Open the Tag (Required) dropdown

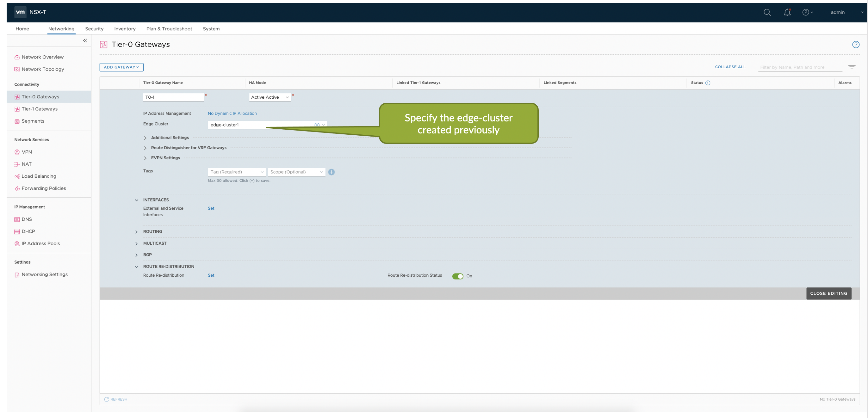(x=237, y=172)
